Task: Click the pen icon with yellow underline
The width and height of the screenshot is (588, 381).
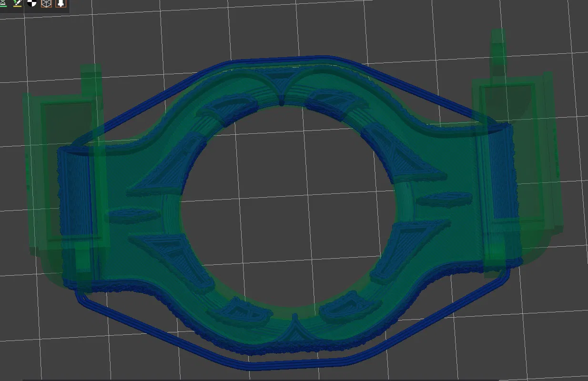Action: pyautogui.click(x=18, y=3)
